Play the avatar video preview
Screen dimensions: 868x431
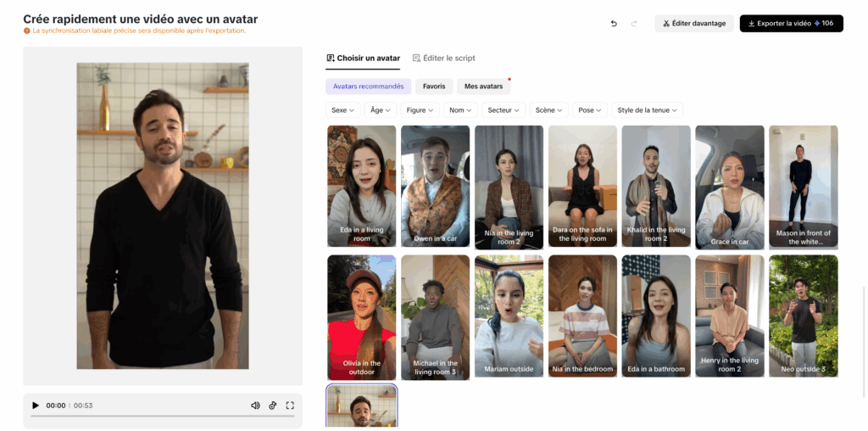[x=36, y=406]
